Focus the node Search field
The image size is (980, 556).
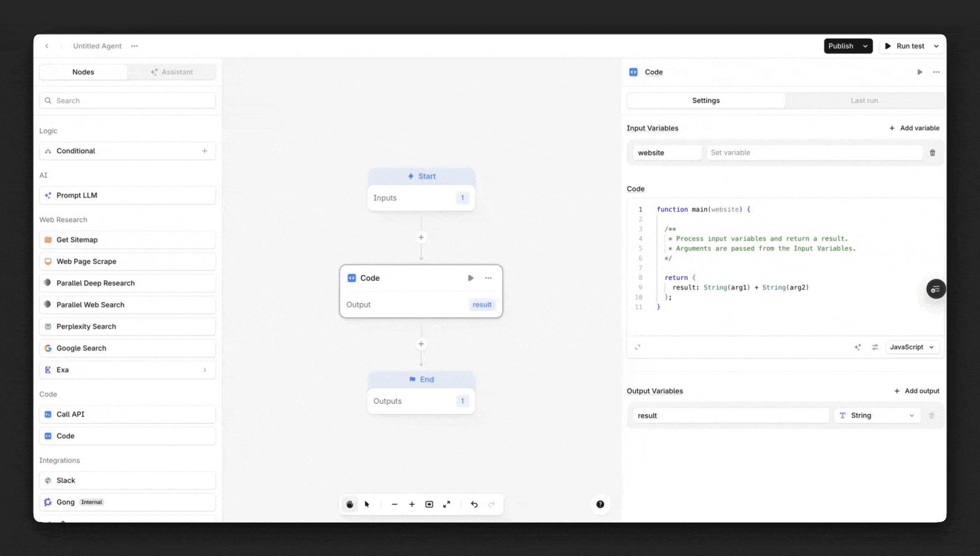pos(128,100)
